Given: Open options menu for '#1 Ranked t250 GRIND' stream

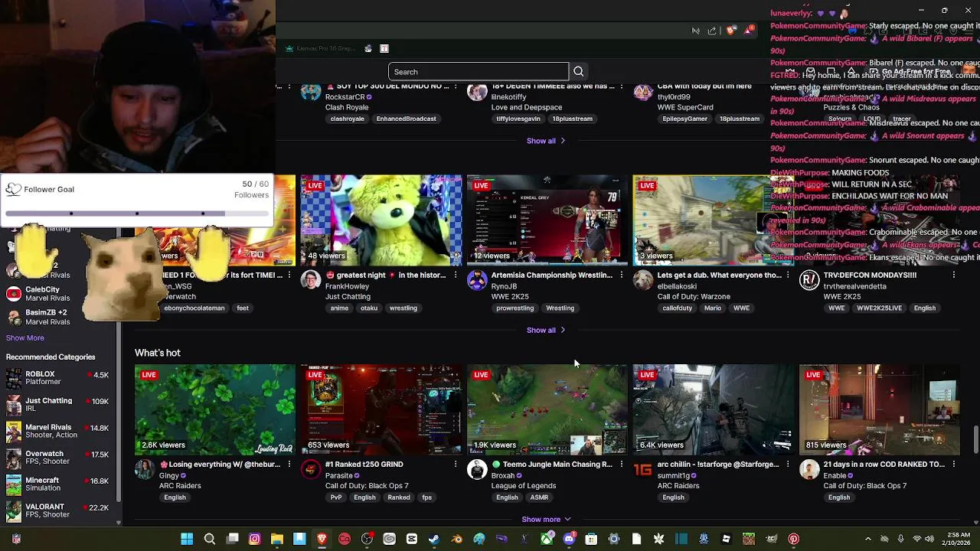Looking at the screenshot, I should tap(456, 465).
